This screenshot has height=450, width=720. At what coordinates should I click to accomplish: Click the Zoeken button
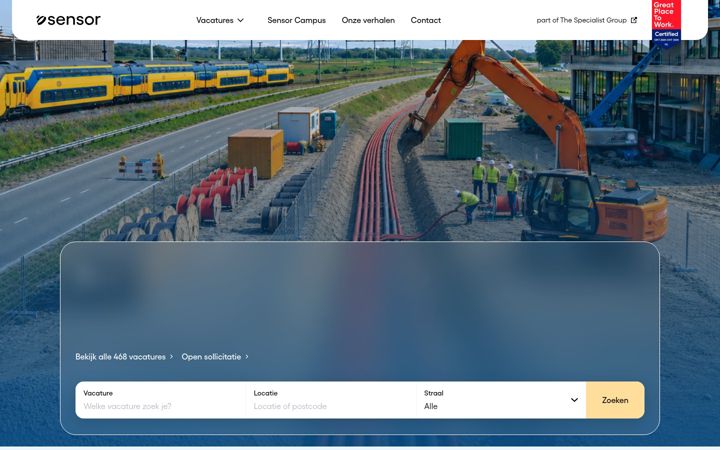pos(615,400)
